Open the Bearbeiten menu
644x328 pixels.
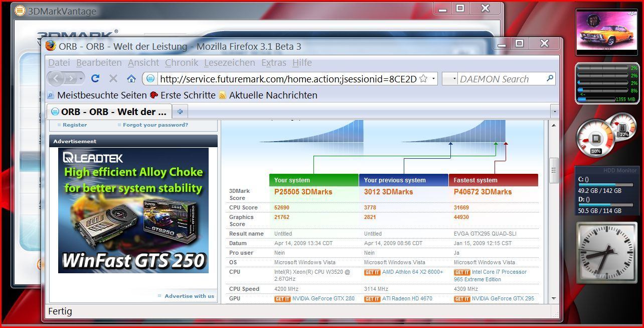99,62
